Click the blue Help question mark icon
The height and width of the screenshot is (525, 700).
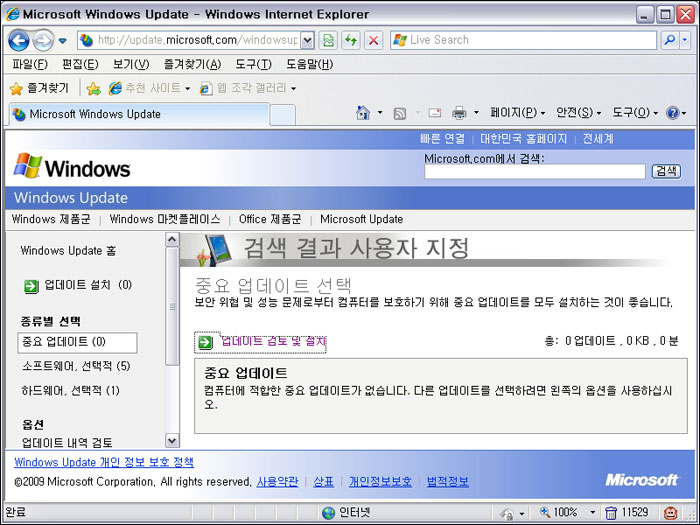(x=672, y=112)
